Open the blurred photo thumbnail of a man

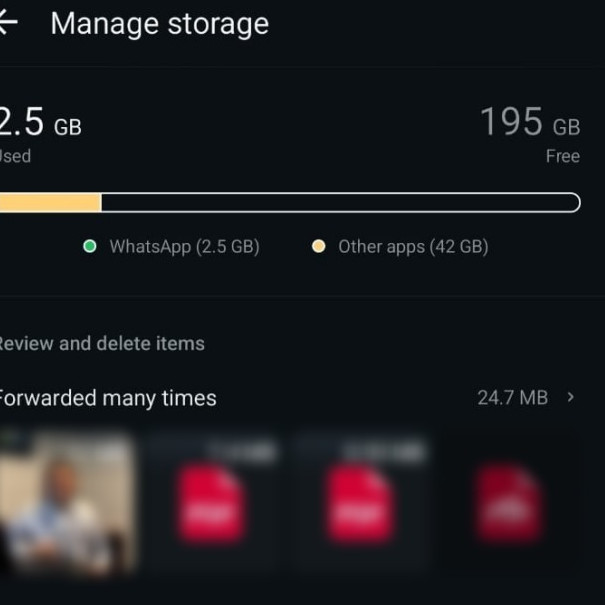(65, 503)
